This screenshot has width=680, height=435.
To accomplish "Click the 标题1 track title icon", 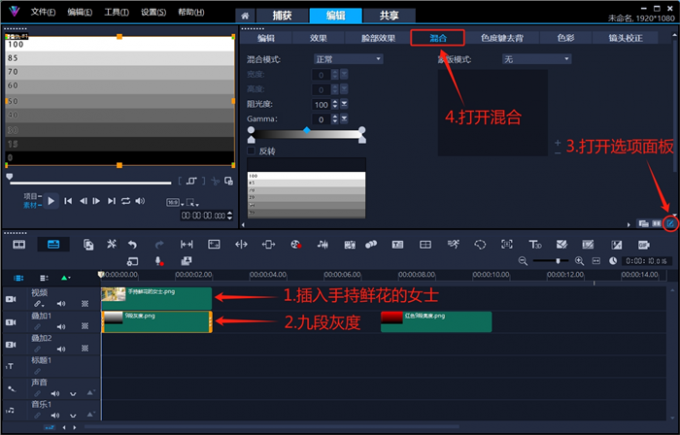I will tap(10, 366).
